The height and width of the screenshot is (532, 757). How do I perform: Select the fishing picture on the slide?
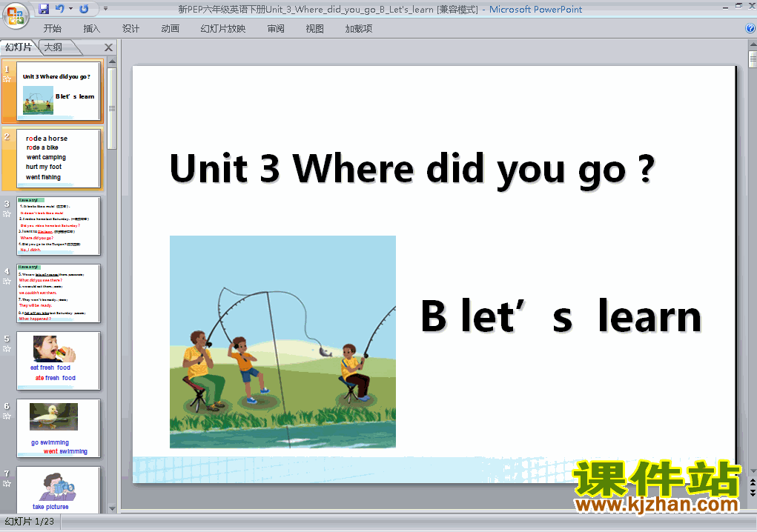[282, 342]
